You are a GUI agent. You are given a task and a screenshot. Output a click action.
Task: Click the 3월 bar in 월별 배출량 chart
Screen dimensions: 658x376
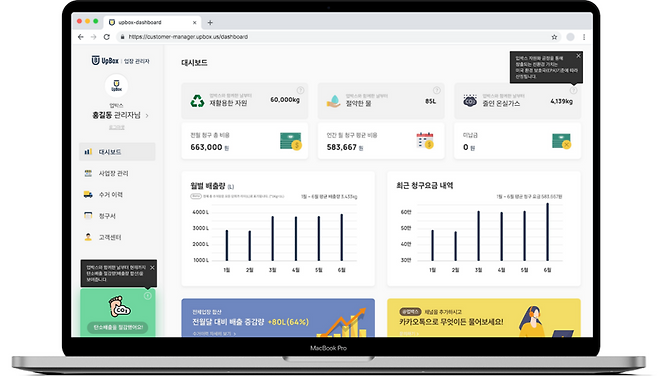point(272,238)
